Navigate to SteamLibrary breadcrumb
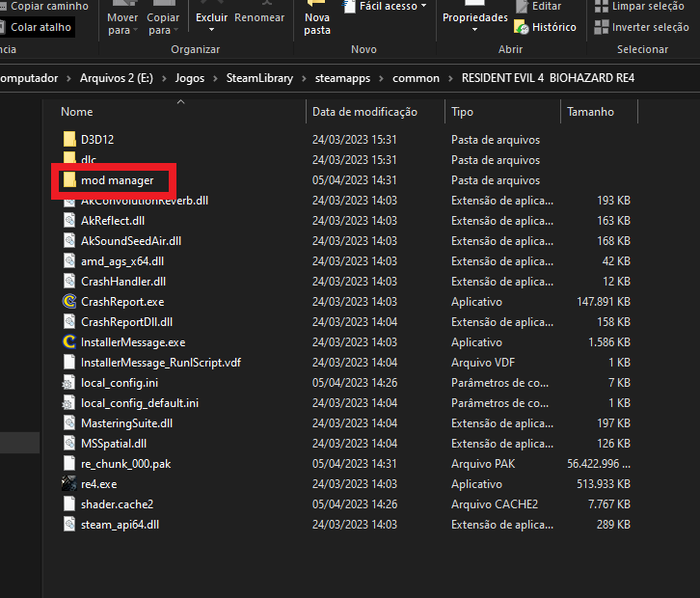Viewport: 700px width, 598px height. pos(259,78)
